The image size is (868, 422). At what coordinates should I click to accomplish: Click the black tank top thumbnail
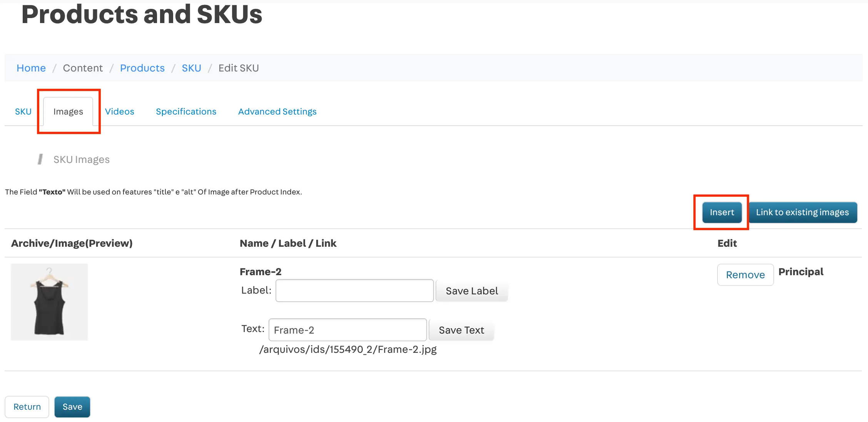tap(49, 302)
